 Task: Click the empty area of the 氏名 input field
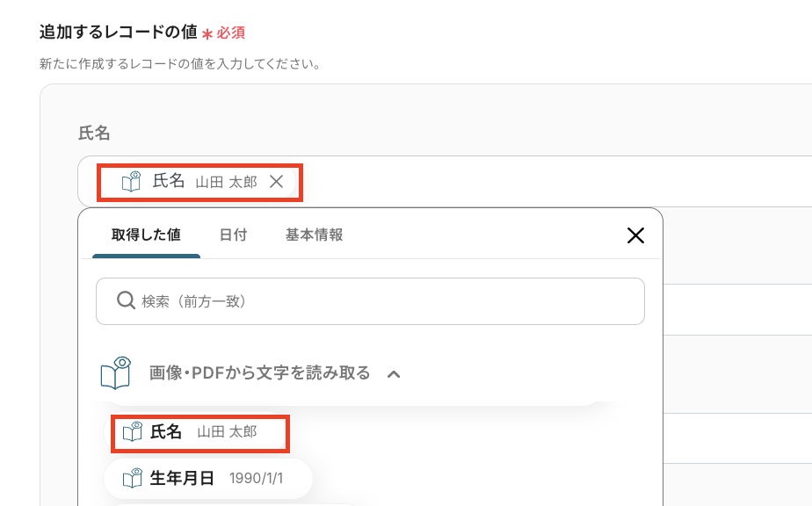[545, 182]
